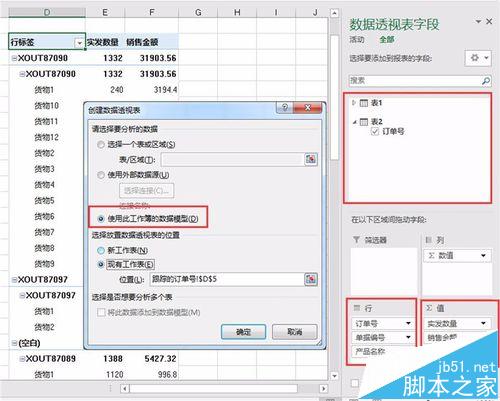Open the 数值 field dropdown in columns area

[x=483, y=256]
